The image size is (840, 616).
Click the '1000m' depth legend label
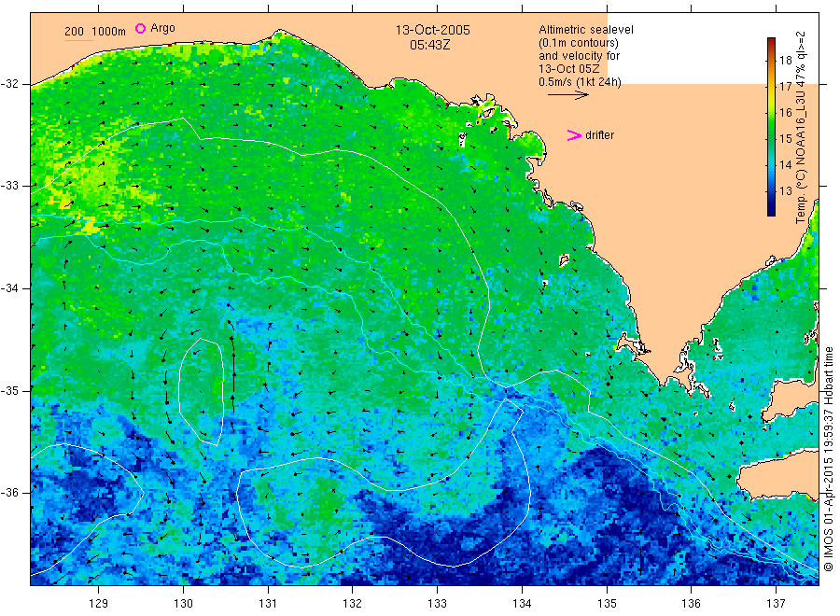(109, 32)
